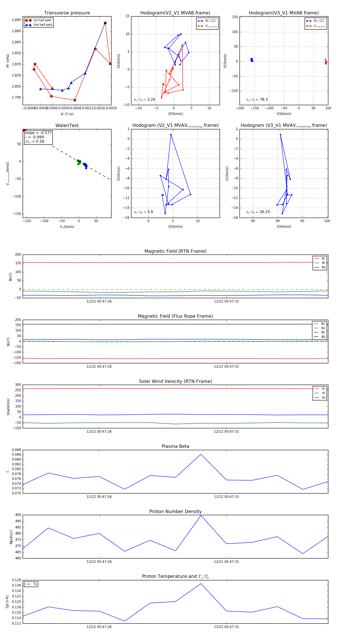Image resolution: width=351 pixels, height=644 pixels.
Task: Click the Tp legend box in Proton Temperature plot
Action: click(x=31, y=584)
